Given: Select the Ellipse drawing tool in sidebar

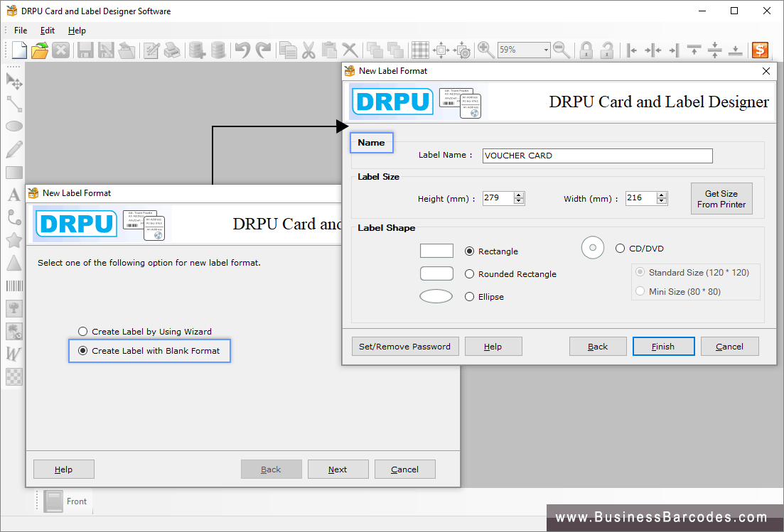Looking at the screenshot, I should click(14, 126).
